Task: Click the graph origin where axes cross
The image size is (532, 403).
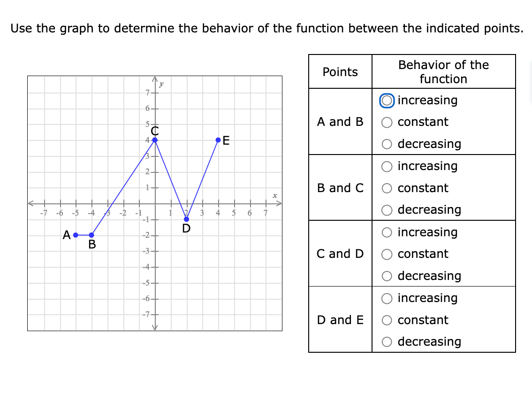Action: [155, 203]
